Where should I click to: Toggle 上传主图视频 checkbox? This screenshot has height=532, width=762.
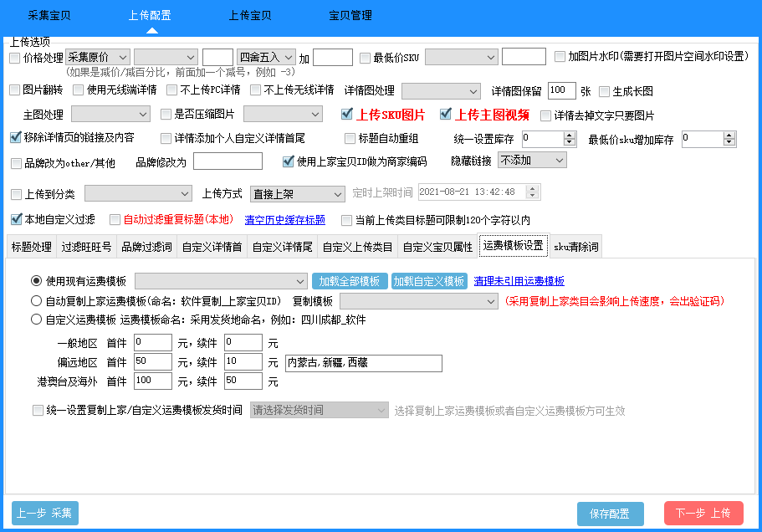click(445, 115)
